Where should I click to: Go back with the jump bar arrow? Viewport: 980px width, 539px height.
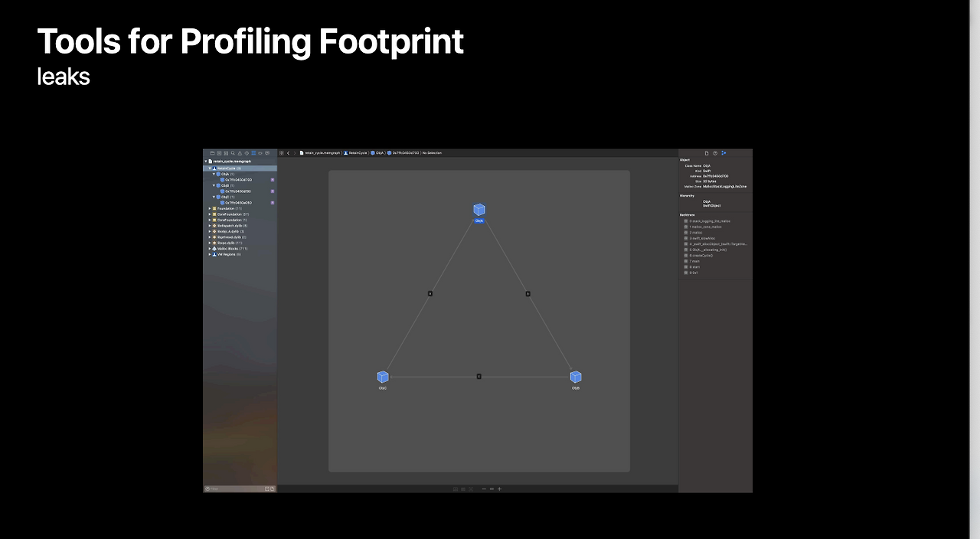point(289,153)
